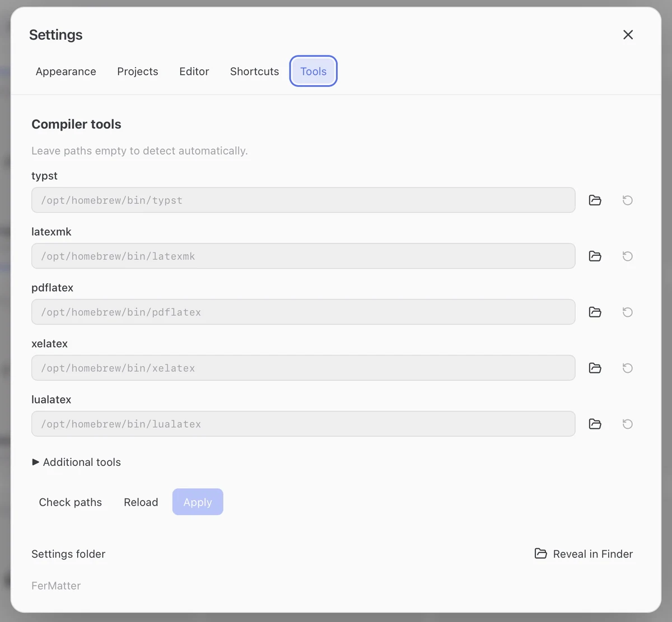Focus the xelatex path input field
The height and width of the screenshot is (622, 672).
point(303,368)
